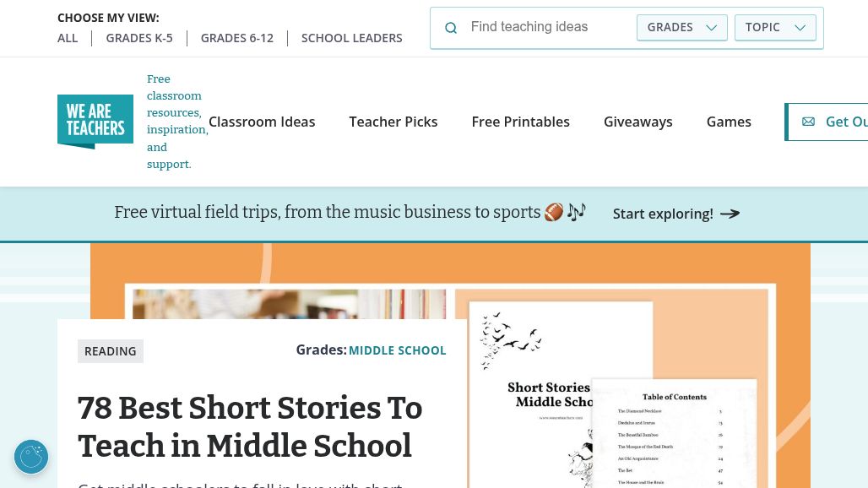
Task: Click the Reading category tag
Action: click(x=111, y=351)
